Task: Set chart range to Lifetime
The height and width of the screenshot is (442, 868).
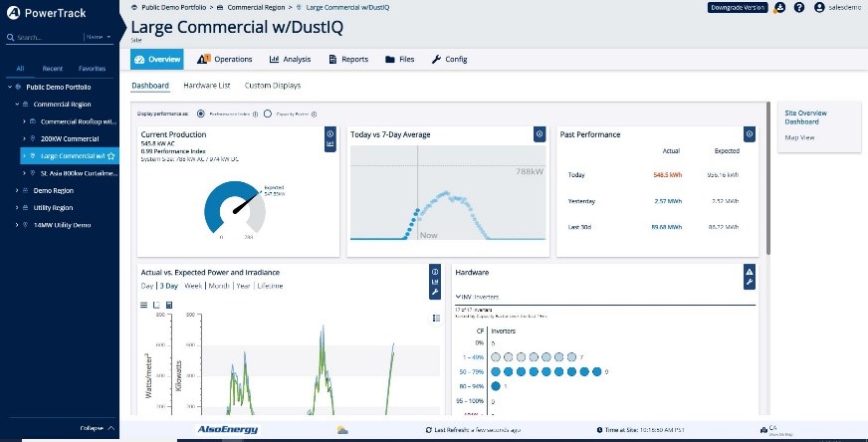Action: pyautogui.click(x=270, y=286)
